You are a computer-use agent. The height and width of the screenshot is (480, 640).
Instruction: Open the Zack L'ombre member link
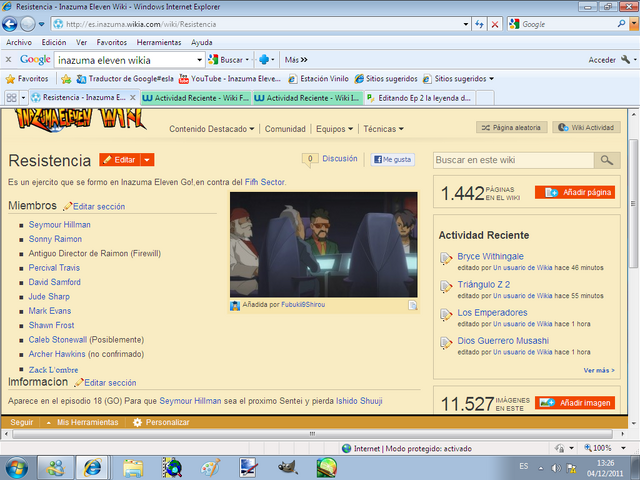(x=53, y=370)
